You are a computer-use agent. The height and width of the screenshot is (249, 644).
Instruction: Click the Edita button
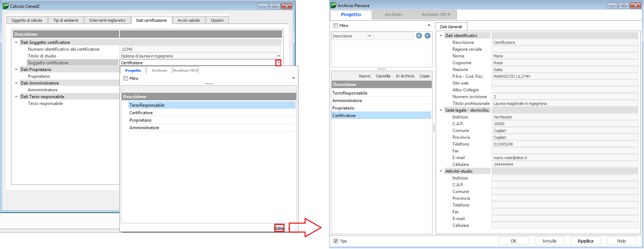(279, 228)
